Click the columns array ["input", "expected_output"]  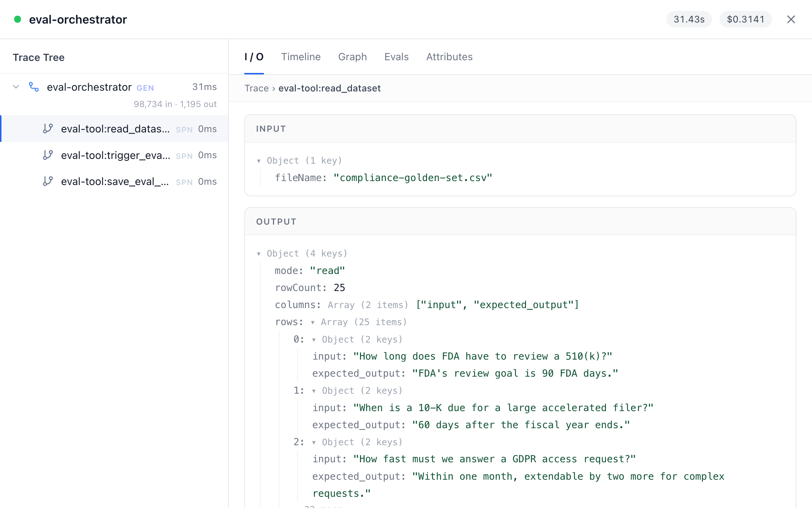click(x=498, y=305)
